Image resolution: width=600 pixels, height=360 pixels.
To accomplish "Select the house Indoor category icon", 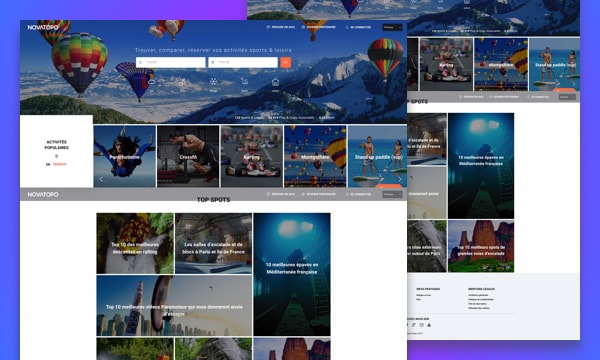I will [x=275, y=82].
